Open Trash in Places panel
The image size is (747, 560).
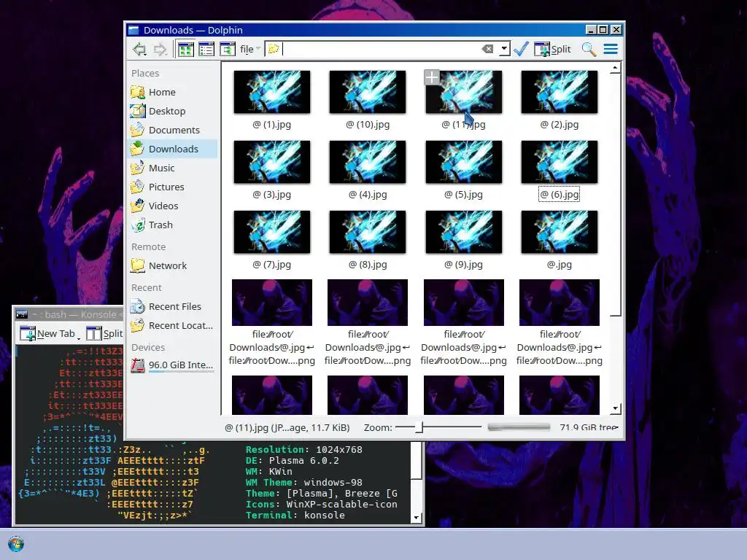tap(173, 225)
